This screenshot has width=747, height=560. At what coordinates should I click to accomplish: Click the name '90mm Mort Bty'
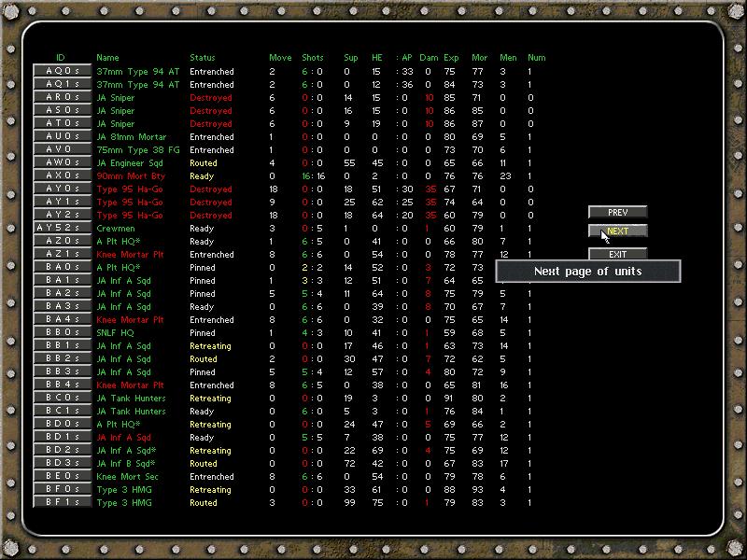tap(131, 176)
